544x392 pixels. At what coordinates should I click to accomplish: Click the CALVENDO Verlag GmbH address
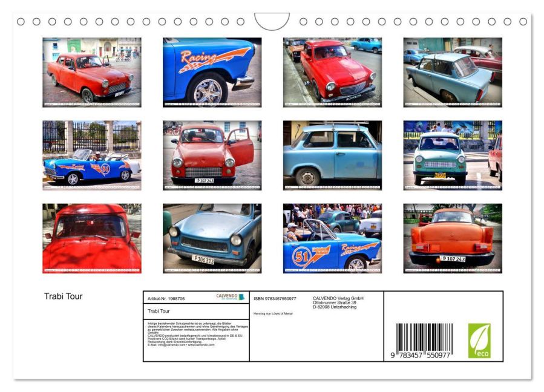(338, 302)
